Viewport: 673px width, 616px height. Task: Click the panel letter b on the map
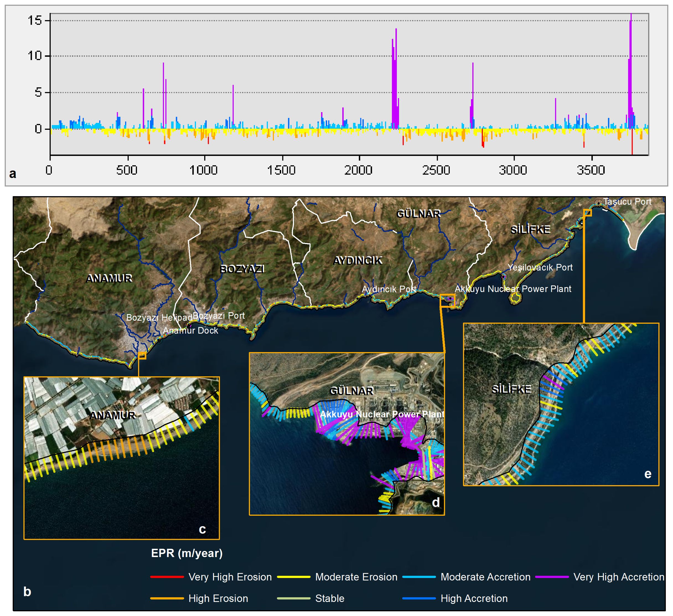[x=27, y=591]
